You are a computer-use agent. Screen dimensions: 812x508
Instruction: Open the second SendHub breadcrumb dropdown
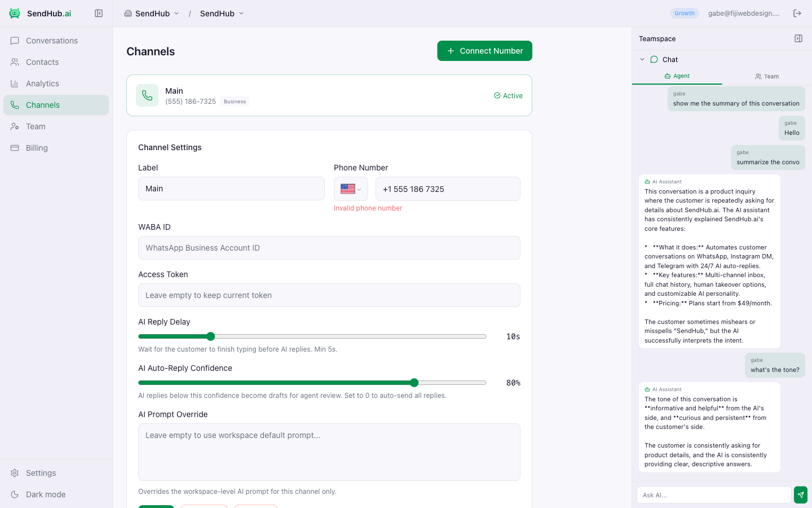tap(222, 14)
